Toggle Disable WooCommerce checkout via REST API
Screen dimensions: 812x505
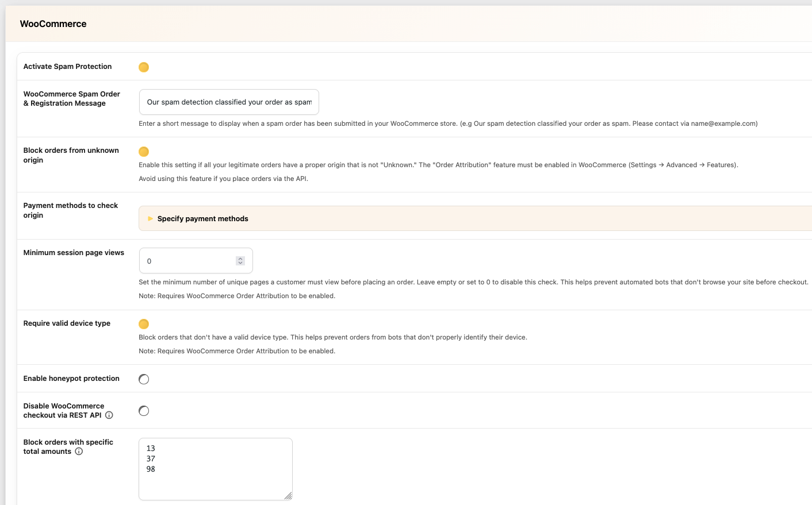(x=144, y=411)
